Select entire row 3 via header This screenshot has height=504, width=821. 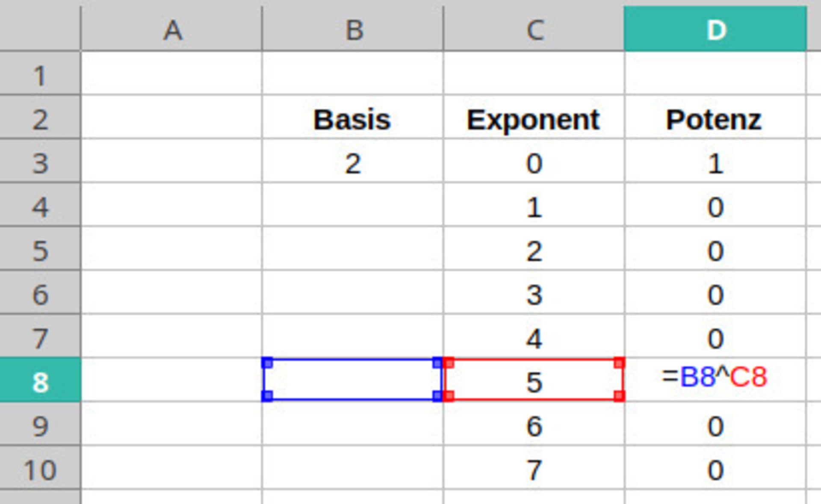[x=40, y=163]
